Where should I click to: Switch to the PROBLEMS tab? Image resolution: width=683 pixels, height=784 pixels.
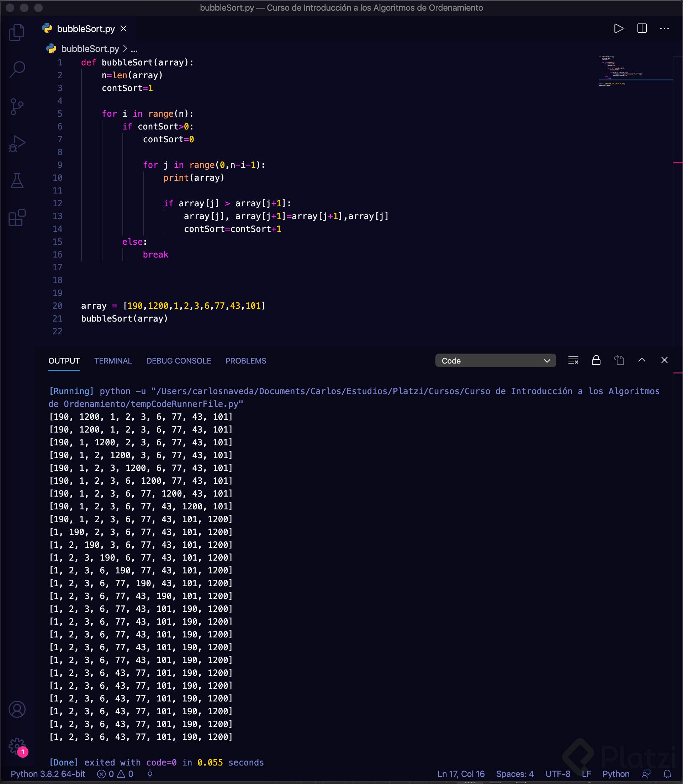[246, 361]
